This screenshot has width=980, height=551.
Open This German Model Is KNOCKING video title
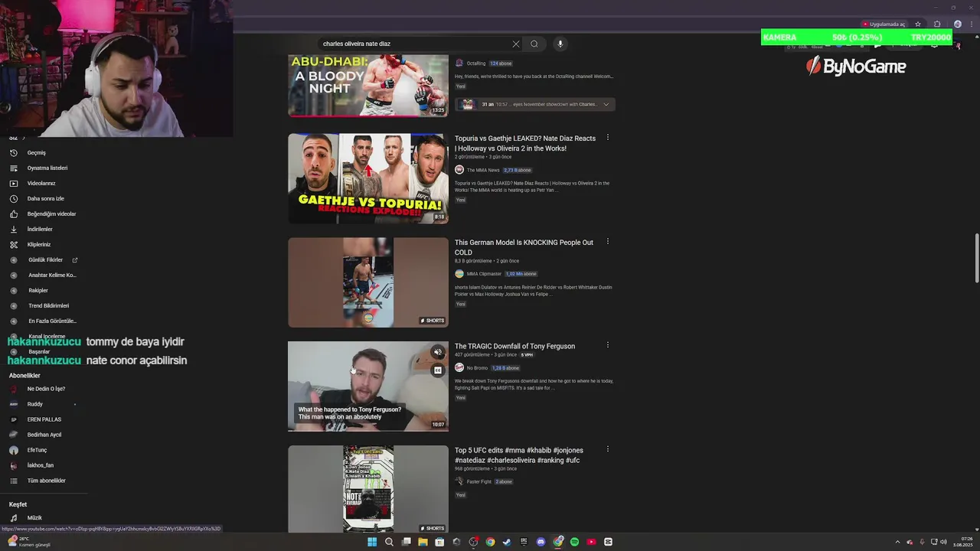click(524, 247)
